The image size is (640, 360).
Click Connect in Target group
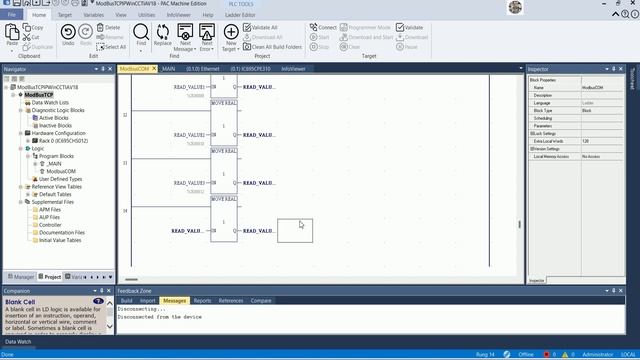tap(323, 27)
